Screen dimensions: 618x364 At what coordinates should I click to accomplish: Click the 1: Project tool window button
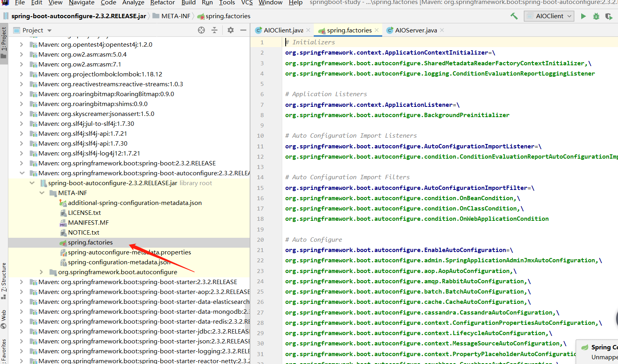click(4, 43)
